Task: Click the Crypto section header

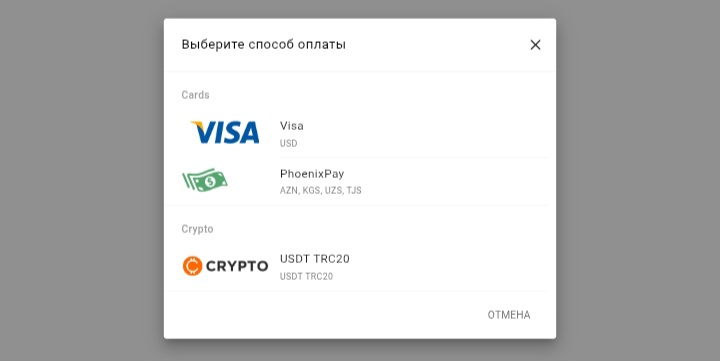Action: (197, 229)
